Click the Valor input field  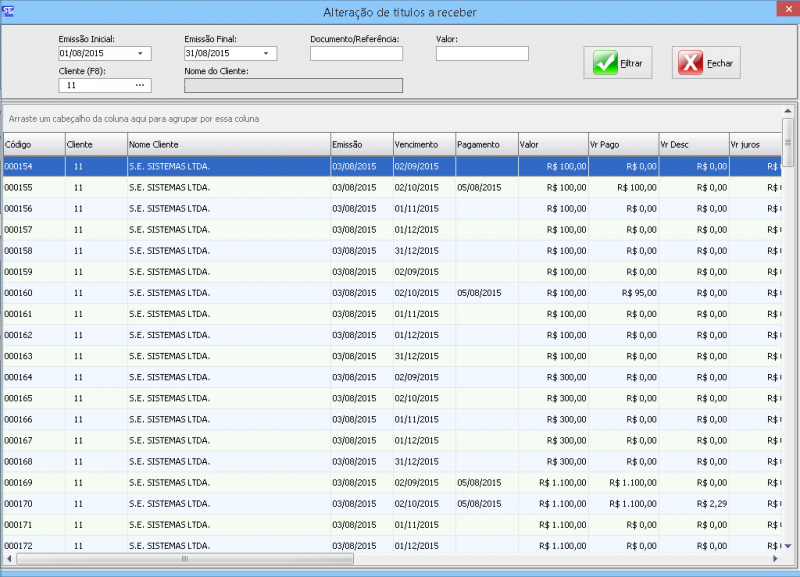pyautogui.click(x=481, y=54)
